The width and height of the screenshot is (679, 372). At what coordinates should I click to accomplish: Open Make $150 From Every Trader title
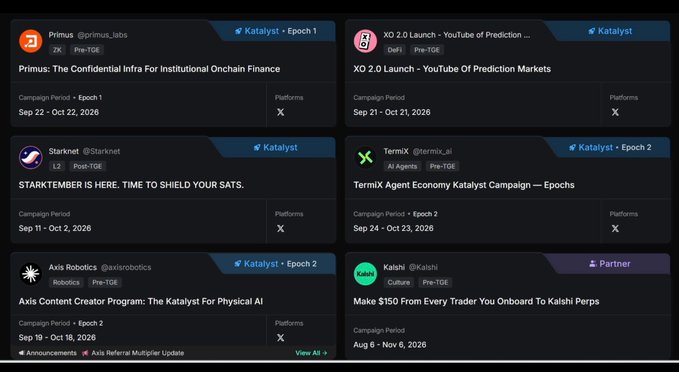476,301
